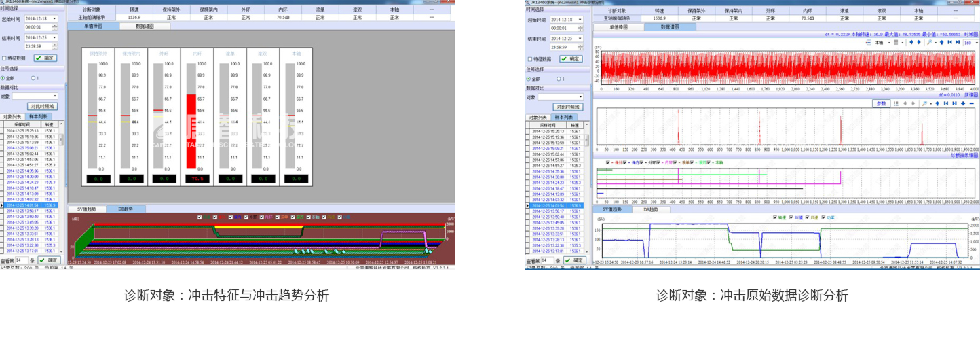Select the 全部 radio button under 位号选择
Screen dimensions: 980x337
click(x=3, y=78)
